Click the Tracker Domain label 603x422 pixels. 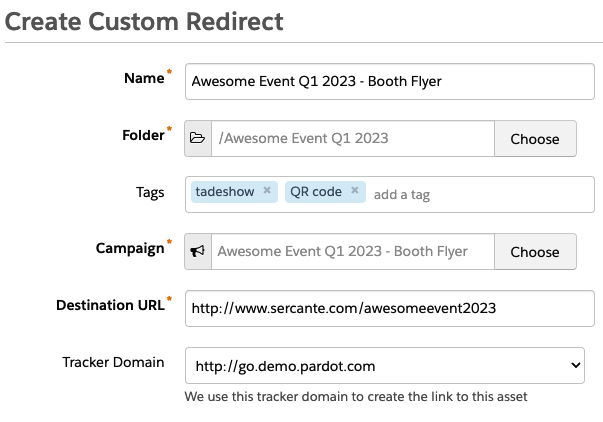pyautogui.click(x=113, y=362)
